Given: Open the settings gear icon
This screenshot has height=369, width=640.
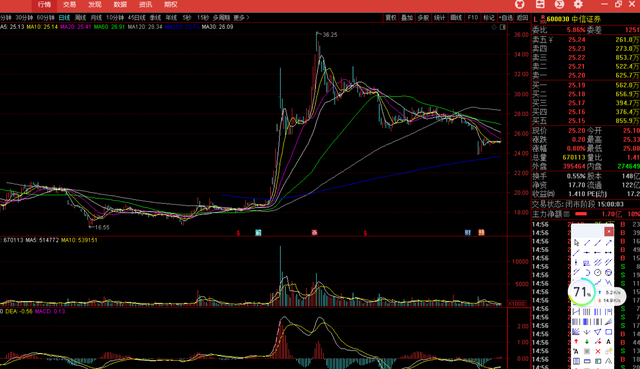Looking at the screenshot, I should [578, 4].
